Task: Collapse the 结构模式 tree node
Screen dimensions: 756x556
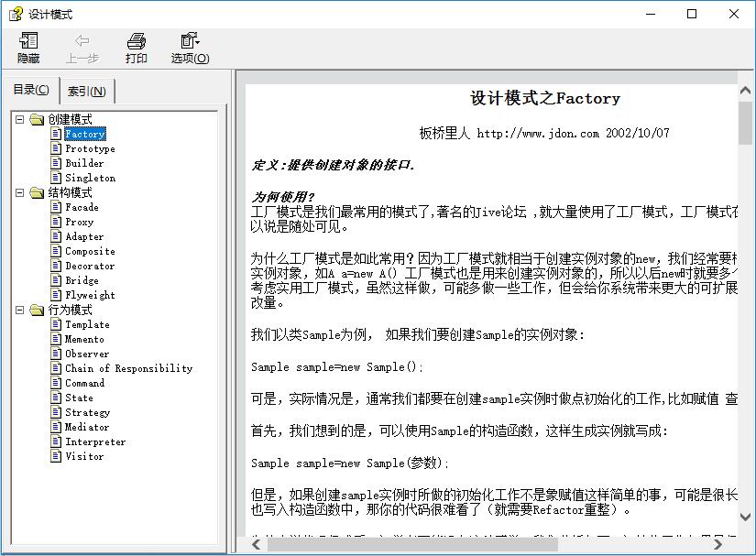Action: [20, 192]
